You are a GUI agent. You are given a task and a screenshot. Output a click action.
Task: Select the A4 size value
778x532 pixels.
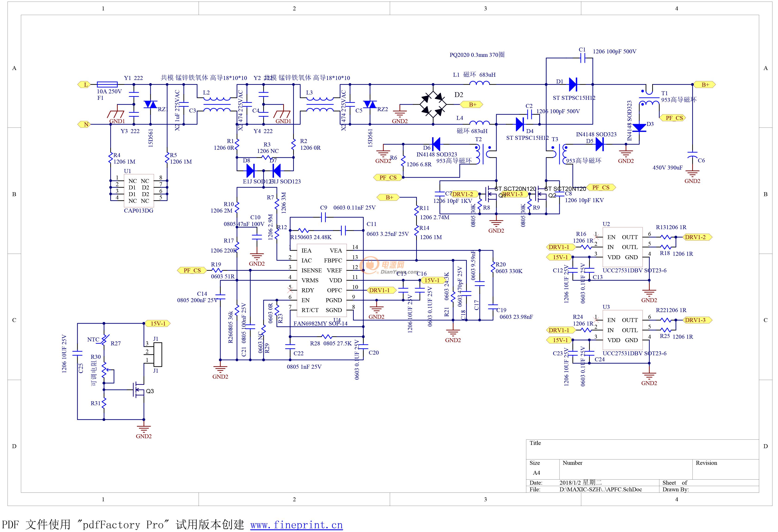point(536,473)
